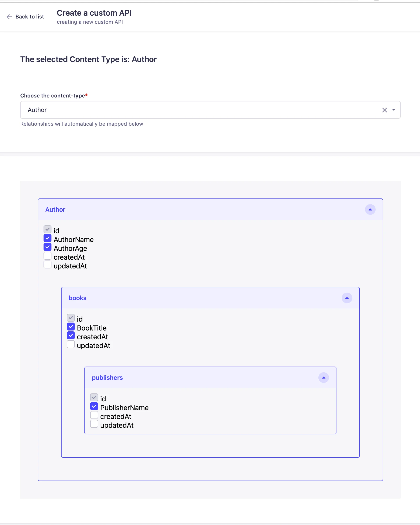Screen dimensions: 420x525
Task: Collapse the Author section
Action: tap(370, 209)
